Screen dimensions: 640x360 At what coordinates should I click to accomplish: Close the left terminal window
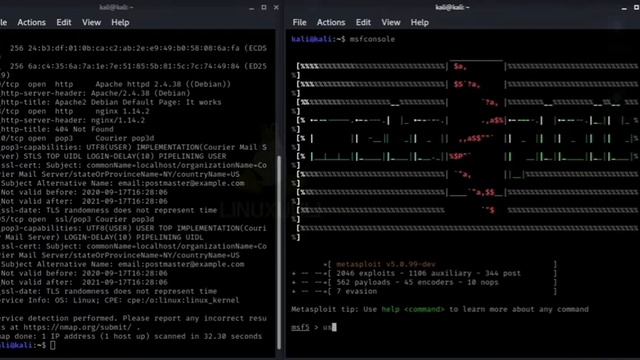pyautogui.click(x=276, y=7)
